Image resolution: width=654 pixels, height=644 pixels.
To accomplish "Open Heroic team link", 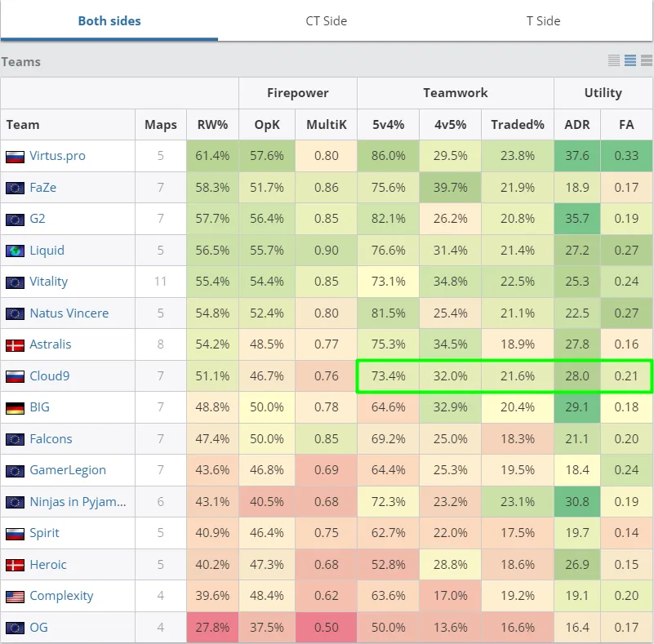I will tap(48, 565).
